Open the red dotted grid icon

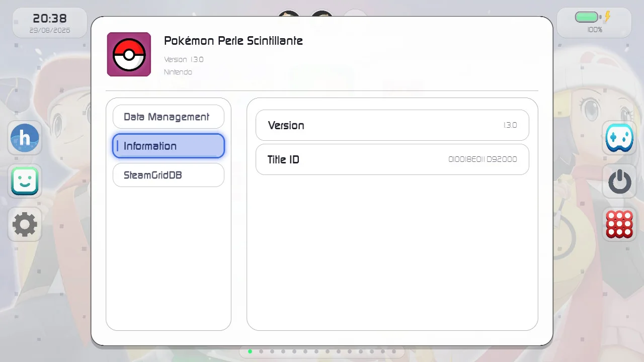(x=619, y=224)
